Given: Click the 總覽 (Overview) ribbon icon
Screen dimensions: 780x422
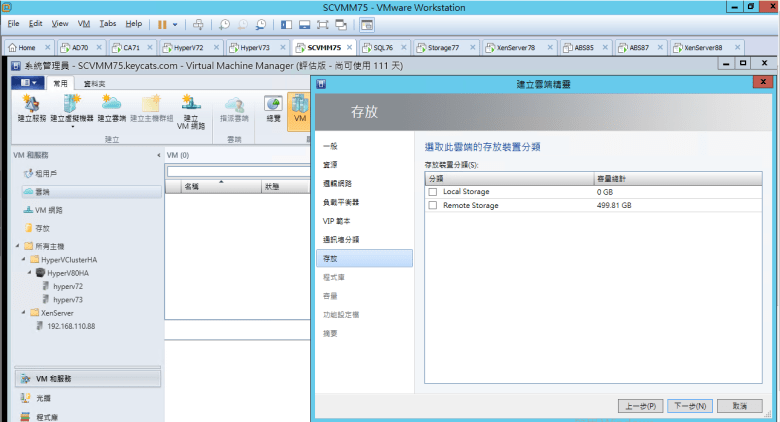Looking at the screenshot, I should pos(273,108).
